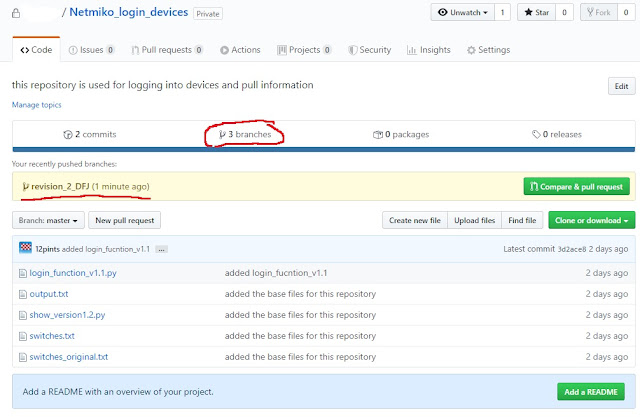
Task: Open the Security tab
Action: pyautogui.click(x=369, y=50)
